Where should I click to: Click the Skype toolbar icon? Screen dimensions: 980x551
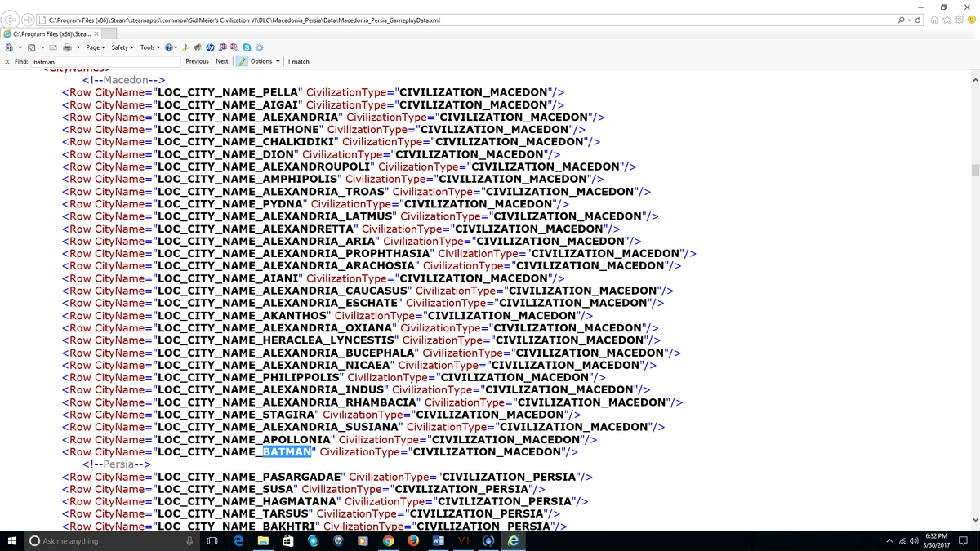(x=247, y=47)
